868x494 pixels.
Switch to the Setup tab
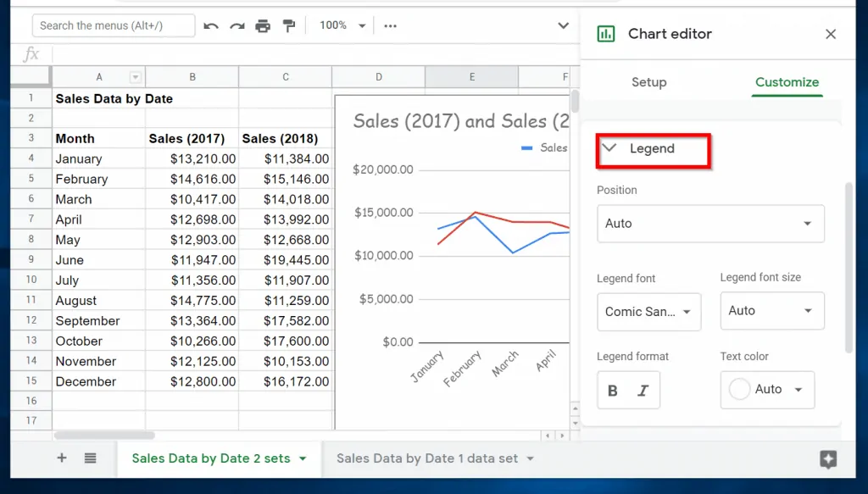click(648, 82)
